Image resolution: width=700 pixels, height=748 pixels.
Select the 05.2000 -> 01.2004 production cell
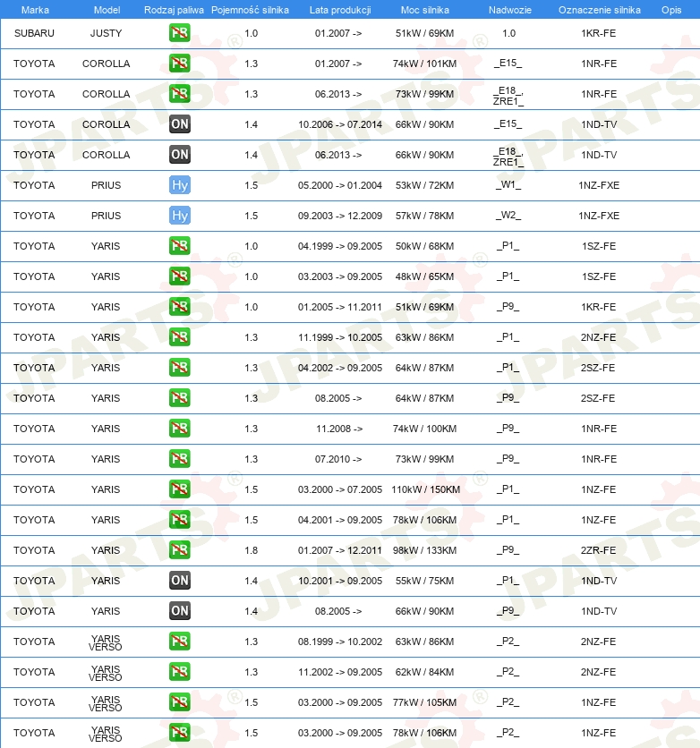pos(340,185)
